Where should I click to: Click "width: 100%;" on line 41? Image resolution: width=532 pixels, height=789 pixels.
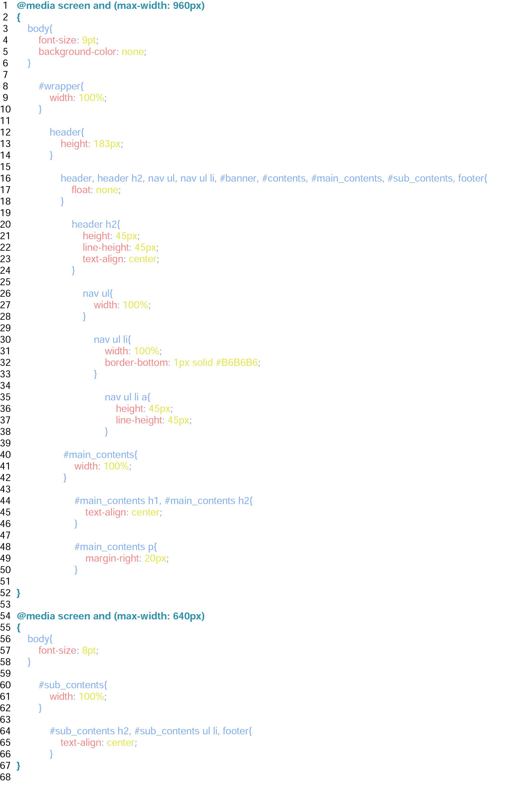click(x=103, y=466)
